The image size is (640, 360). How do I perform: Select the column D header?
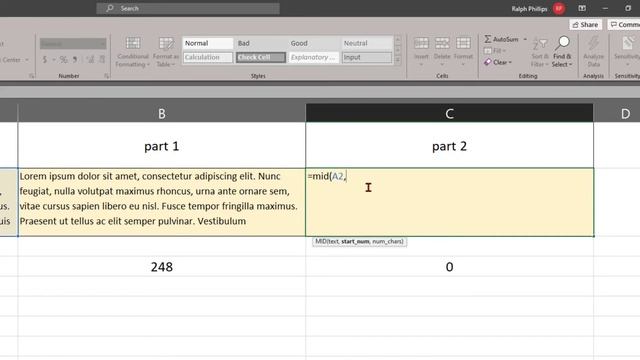(x=617, y=113)
